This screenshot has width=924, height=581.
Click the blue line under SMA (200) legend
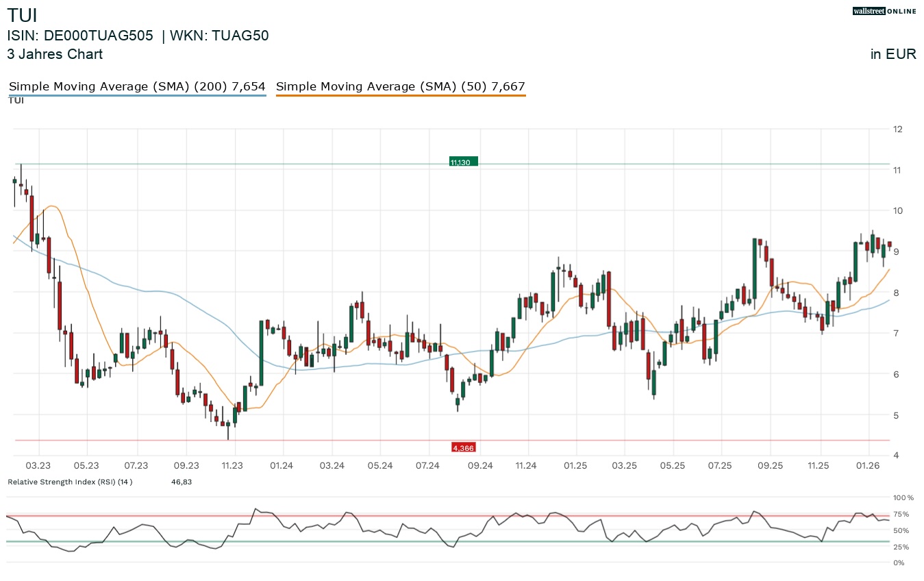pyautogui.click(x=136, y=96)
